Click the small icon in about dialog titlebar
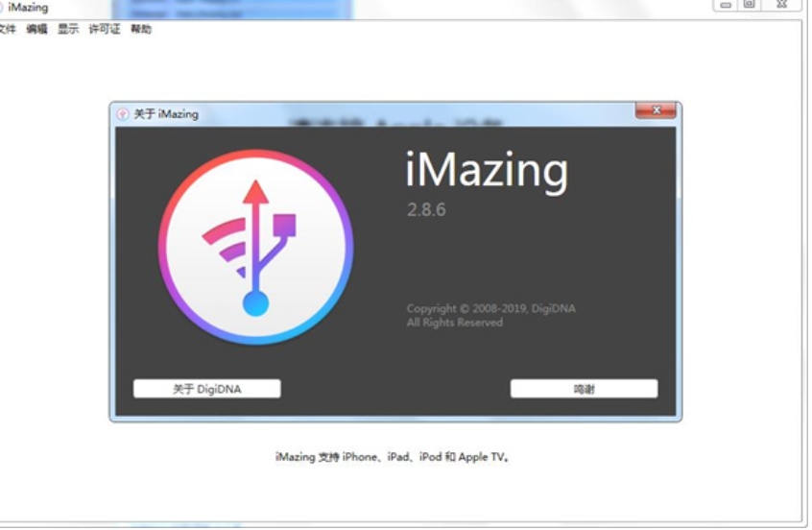This screenshot has width=812, height=530. pyautogui.click(x=123, y=114)
